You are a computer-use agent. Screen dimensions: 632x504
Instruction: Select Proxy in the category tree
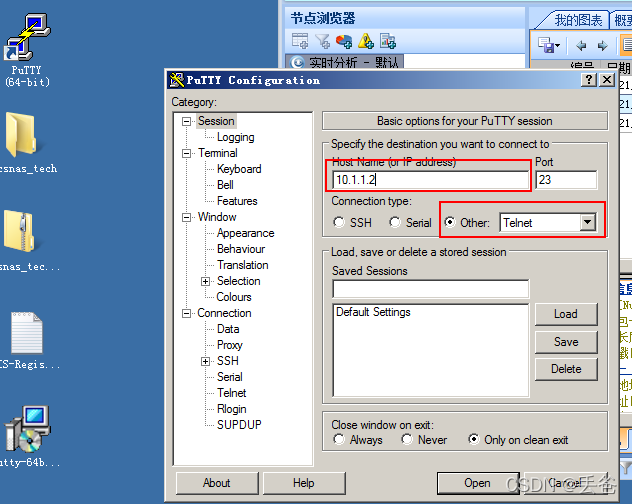229,345
